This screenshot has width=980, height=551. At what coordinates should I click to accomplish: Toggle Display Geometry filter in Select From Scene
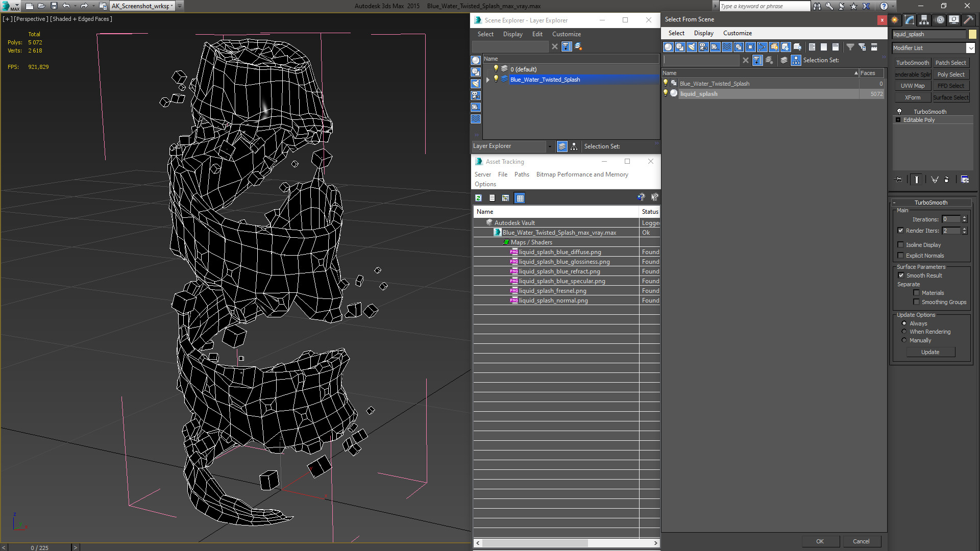(668, 47)
